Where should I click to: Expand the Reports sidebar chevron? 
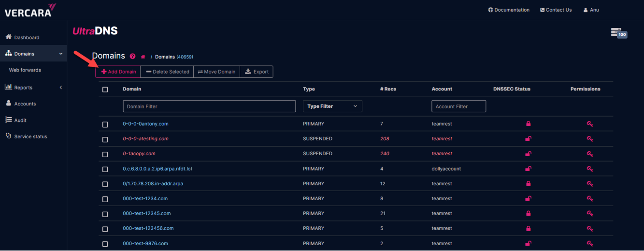click(x=61, y=88)
